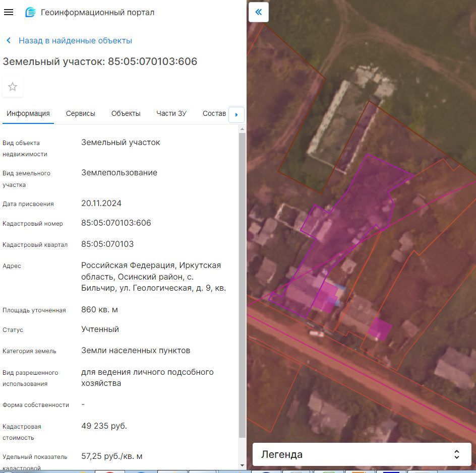Click scrollbar down arrow in info panel

242,465
